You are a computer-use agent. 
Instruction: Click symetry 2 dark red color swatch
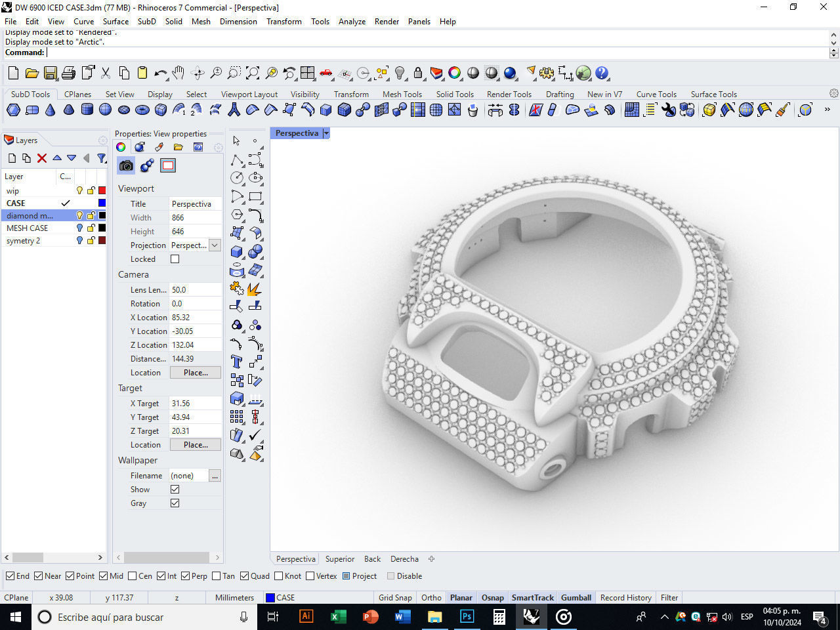(102, 241)
